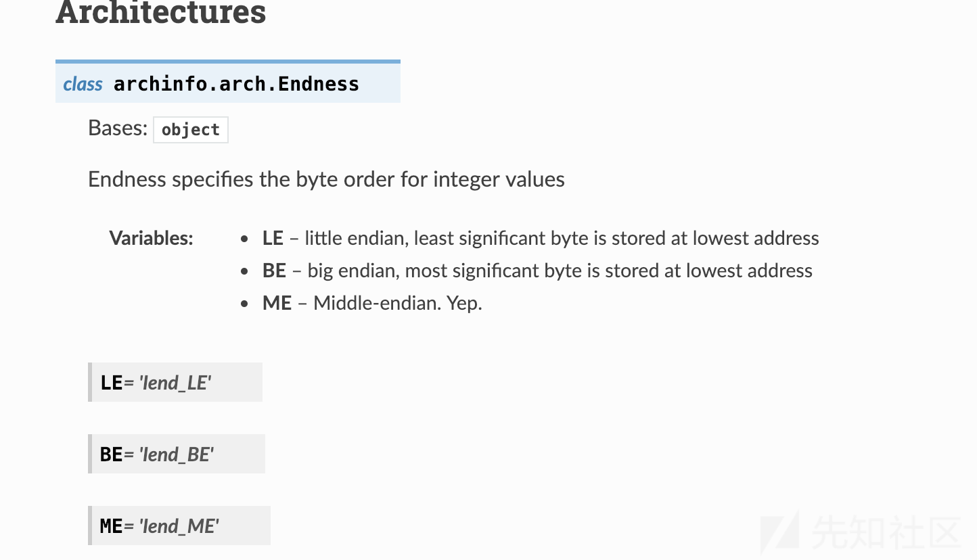Image resolution: width=977 pixels, height=560 pixels.
Task: Click the 'Variables:' field label
Action: (151, 238)
